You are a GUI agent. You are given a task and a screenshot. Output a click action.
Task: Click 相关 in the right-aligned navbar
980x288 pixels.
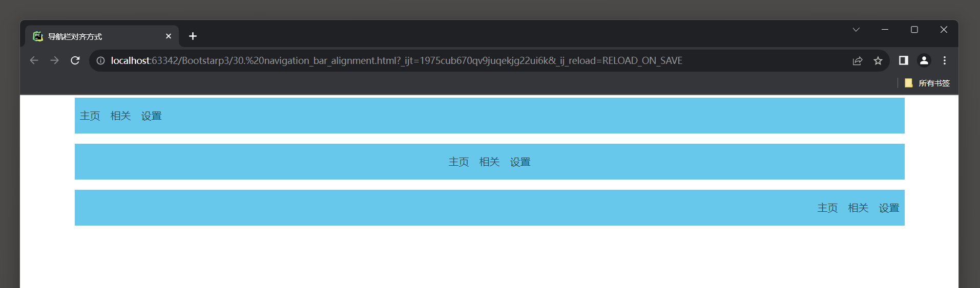pos(859,208)
